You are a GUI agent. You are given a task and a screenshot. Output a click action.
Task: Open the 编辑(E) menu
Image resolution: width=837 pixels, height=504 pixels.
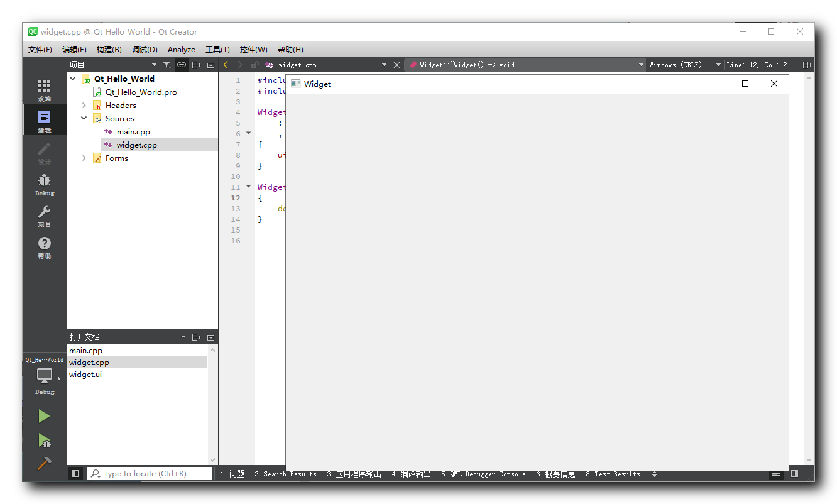tap(74, 49)
